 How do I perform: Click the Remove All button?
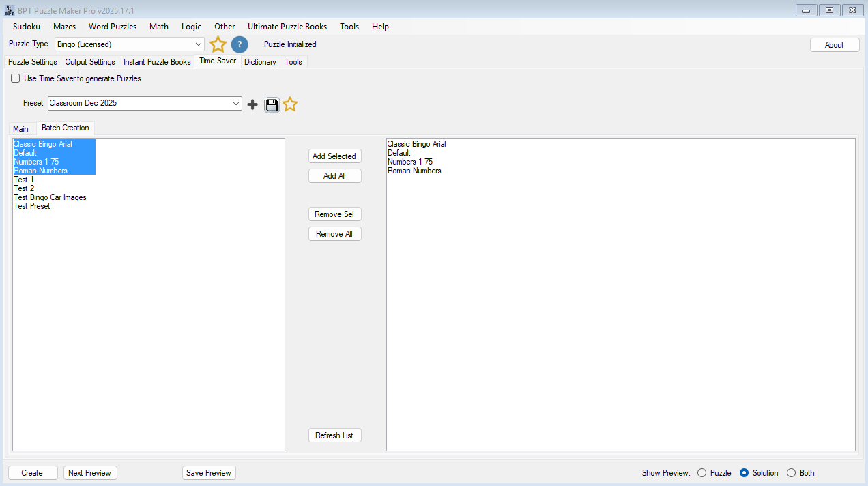point(334,234)
